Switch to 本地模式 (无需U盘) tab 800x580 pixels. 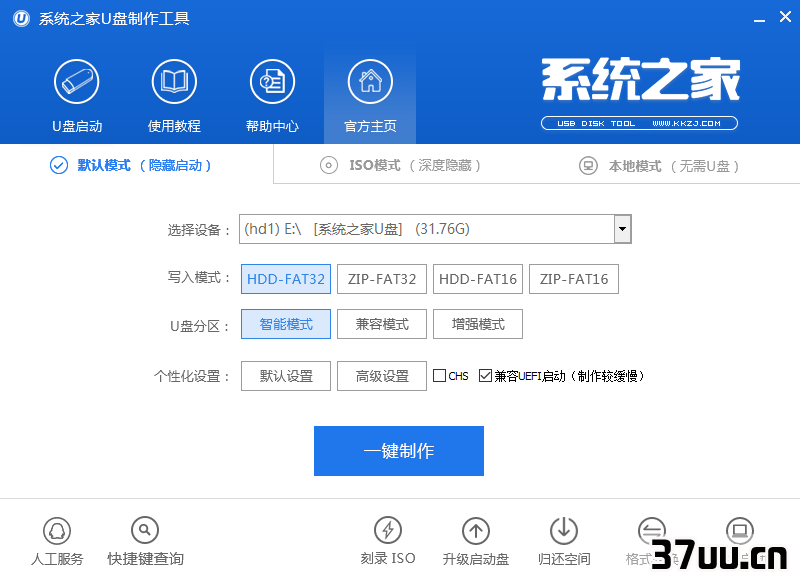tap(659, 166)
